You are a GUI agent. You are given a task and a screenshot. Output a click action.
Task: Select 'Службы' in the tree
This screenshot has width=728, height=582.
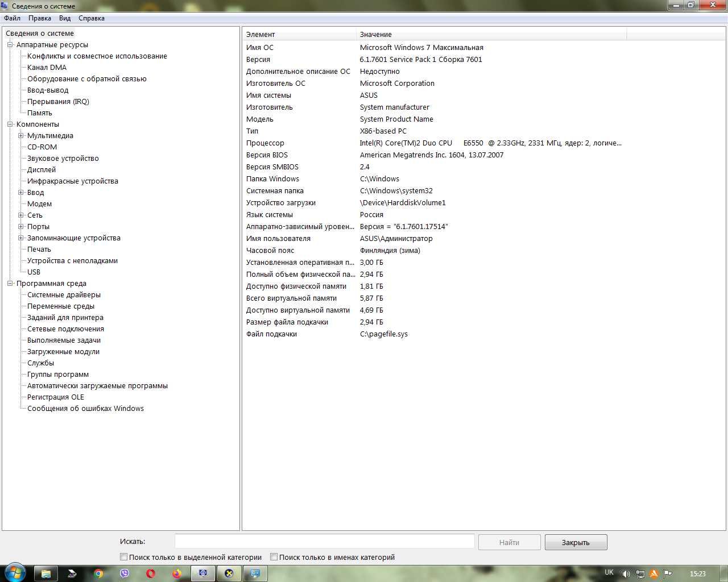coord(40,363)
